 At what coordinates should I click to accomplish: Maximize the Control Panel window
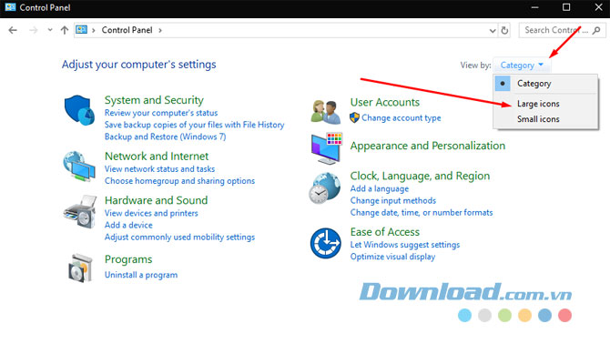click(566, 7)
